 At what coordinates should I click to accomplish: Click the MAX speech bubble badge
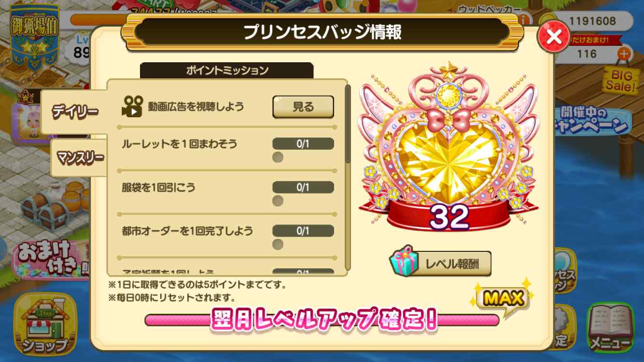coord(503,299)
